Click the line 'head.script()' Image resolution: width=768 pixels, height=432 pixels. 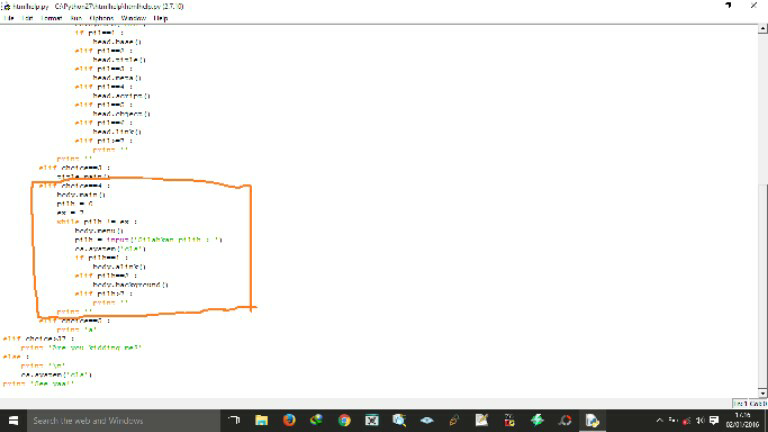(121, 96)
